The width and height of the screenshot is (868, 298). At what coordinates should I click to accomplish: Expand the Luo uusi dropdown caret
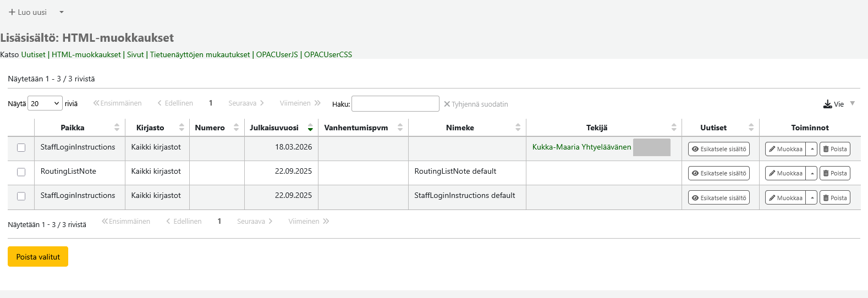coord(62,12)
